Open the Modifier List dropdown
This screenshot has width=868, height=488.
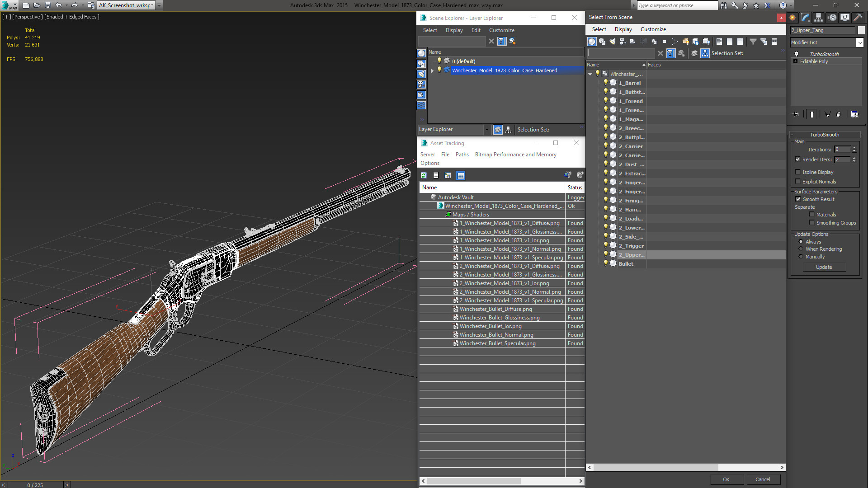(x=859, y=42)
